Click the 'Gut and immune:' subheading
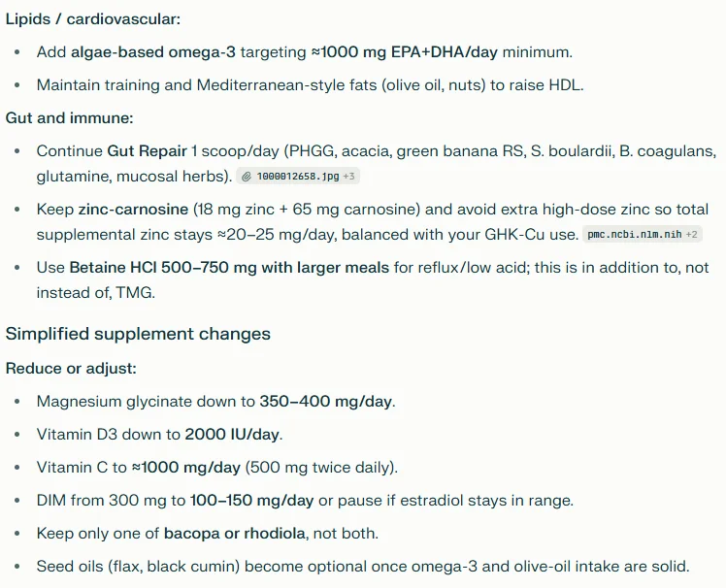726x588 pixels. tap(70, 118)
